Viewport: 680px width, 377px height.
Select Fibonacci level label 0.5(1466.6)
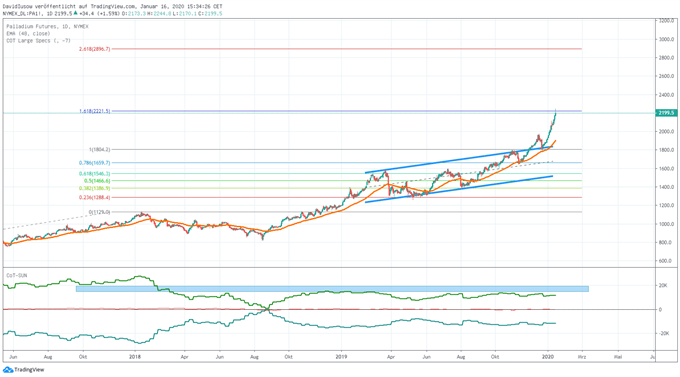pos(97,180)
